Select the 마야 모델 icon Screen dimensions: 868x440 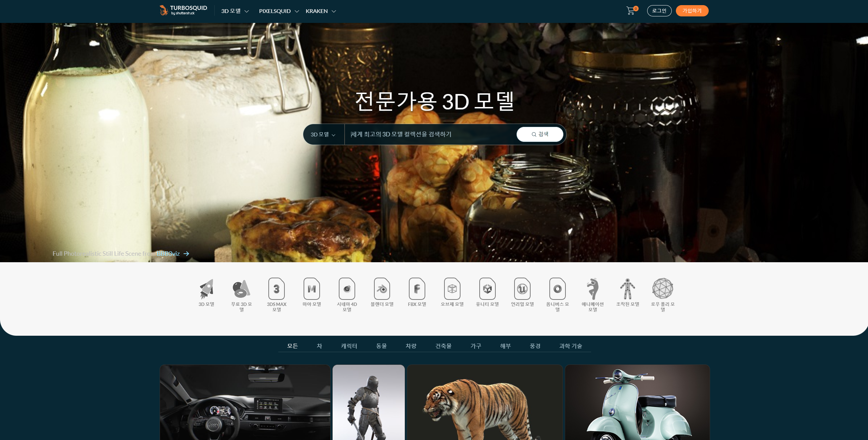312,289
